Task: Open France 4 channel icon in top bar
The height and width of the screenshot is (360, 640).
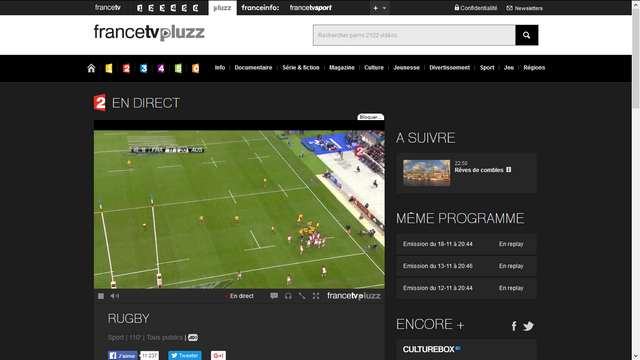Action: (173, 8)
